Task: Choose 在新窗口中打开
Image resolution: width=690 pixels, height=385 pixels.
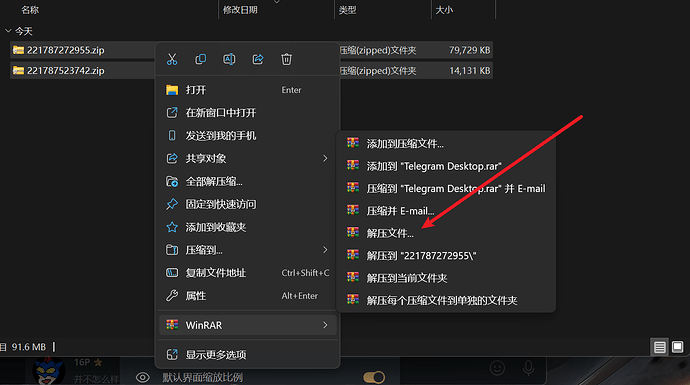Action: click(248, 113)
